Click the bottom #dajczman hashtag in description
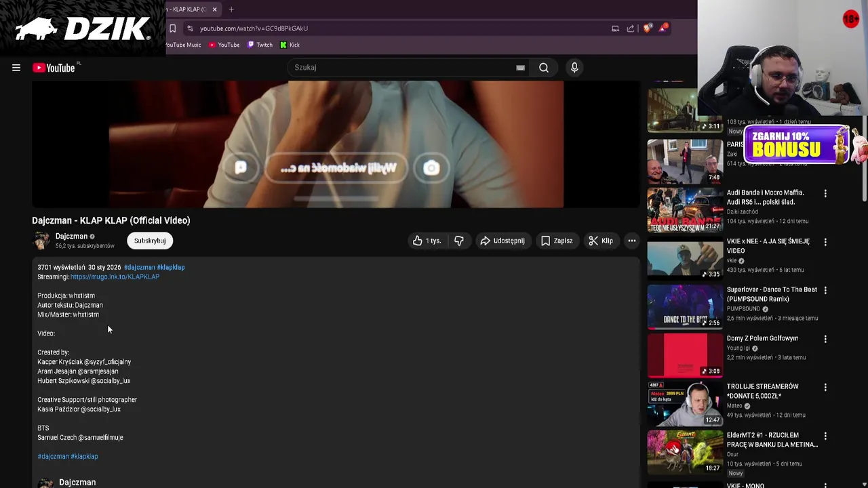The image size is (868, 488). (53, 456)
